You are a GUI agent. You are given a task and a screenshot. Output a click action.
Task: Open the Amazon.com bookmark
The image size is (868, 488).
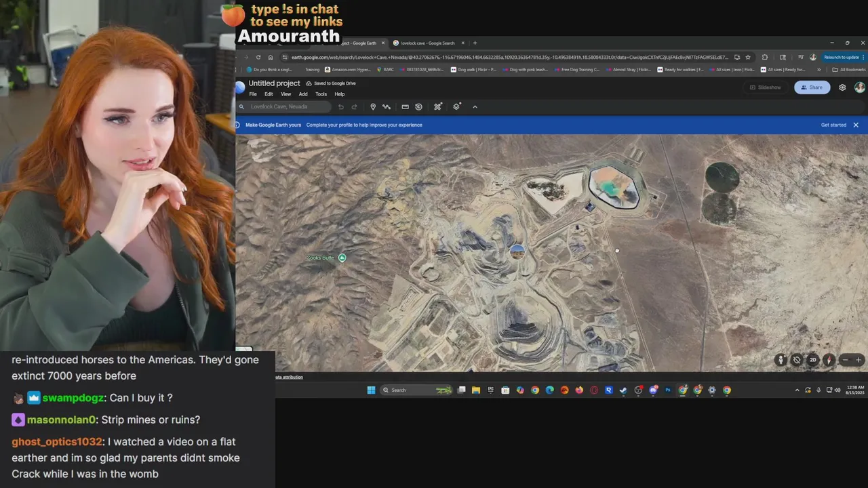pos(348,69)
